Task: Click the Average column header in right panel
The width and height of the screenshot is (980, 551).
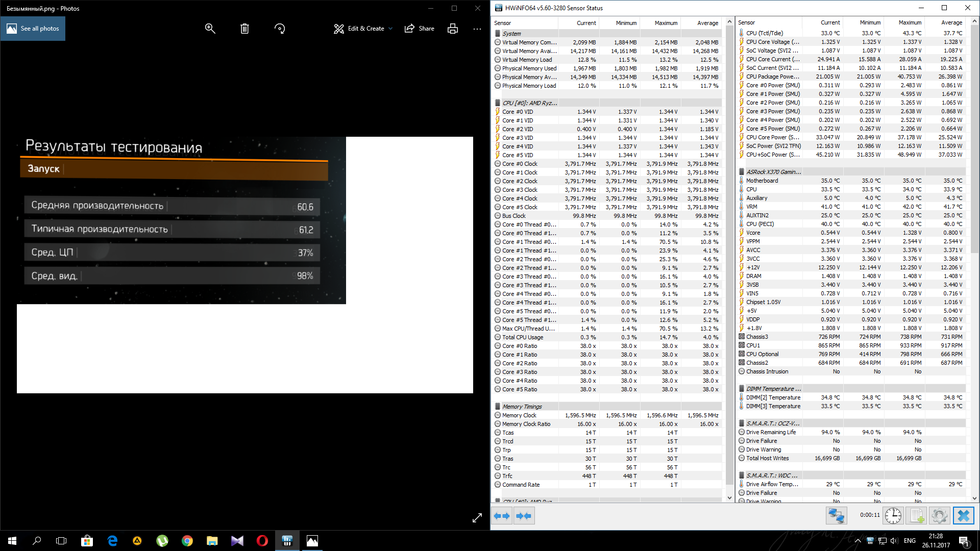Action: click(951, 22)
